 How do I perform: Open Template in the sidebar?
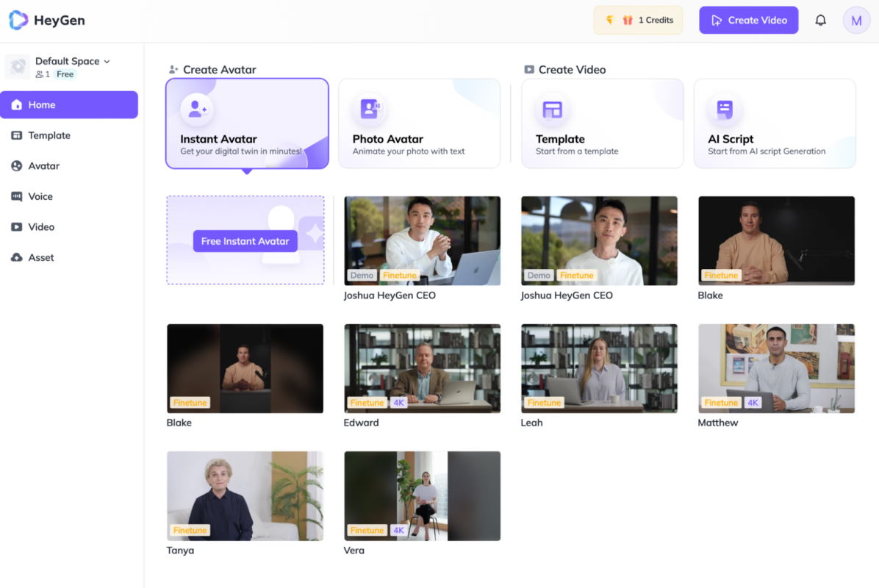(49, 135)
